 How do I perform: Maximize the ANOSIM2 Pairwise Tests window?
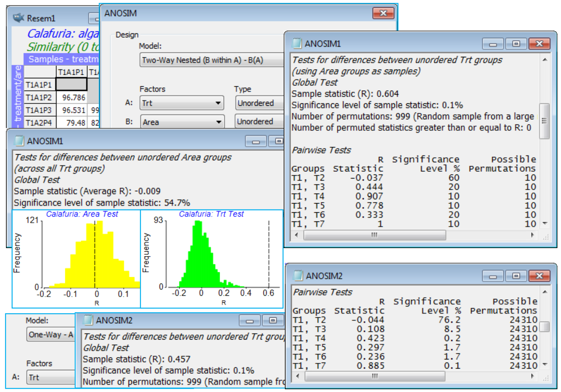point(516,276)
